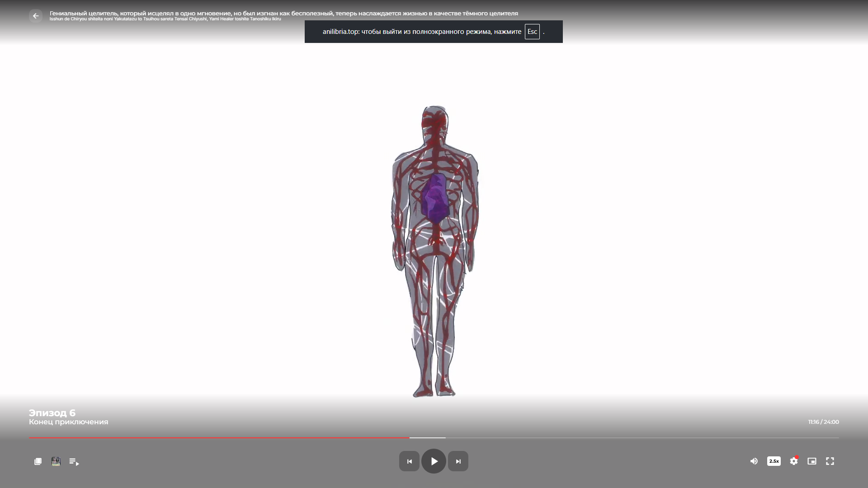Skip to the next episode

point(458,461)
